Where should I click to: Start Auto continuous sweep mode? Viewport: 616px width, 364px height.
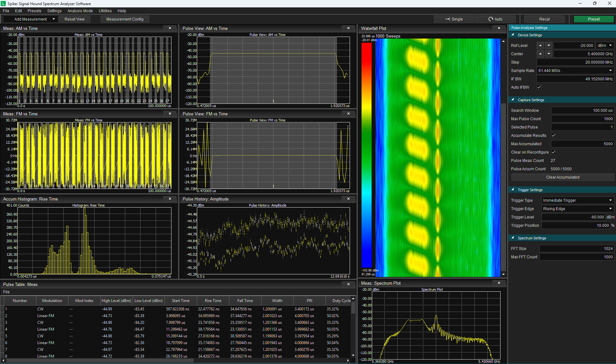(495, 19)
